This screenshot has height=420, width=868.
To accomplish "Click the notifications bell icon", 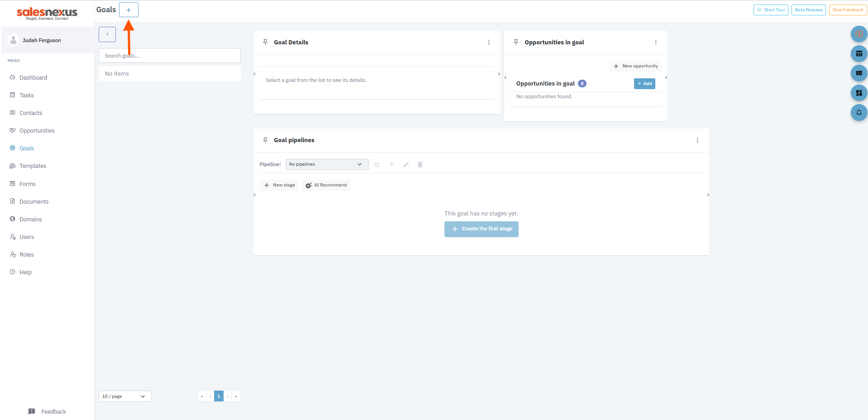I will (859, 113).
